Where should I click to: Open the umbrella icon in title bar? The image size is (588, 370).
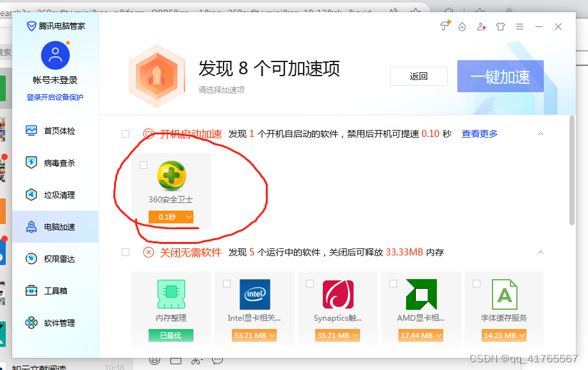pyautogui.click(x=445, y=26)
